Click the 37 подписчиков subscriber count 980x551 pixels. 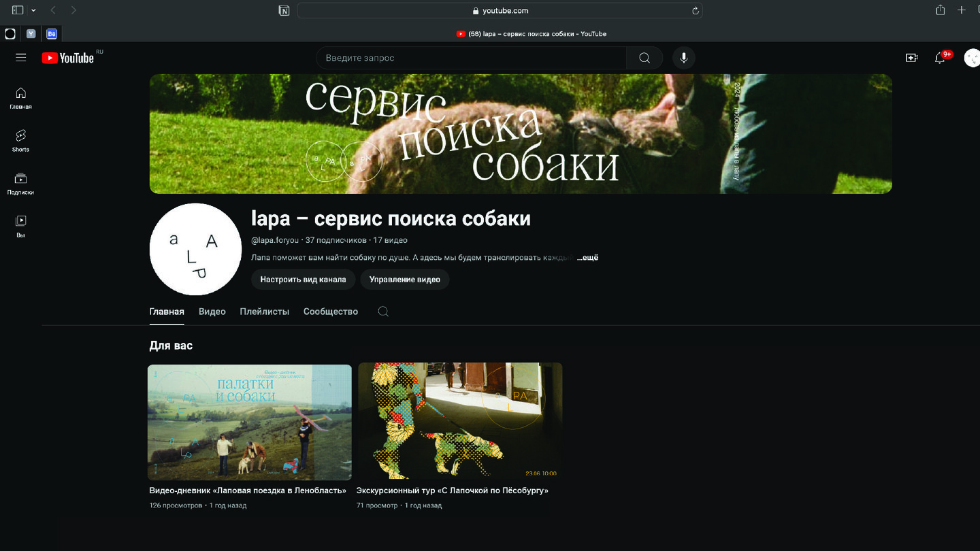(x=336, y=240)
